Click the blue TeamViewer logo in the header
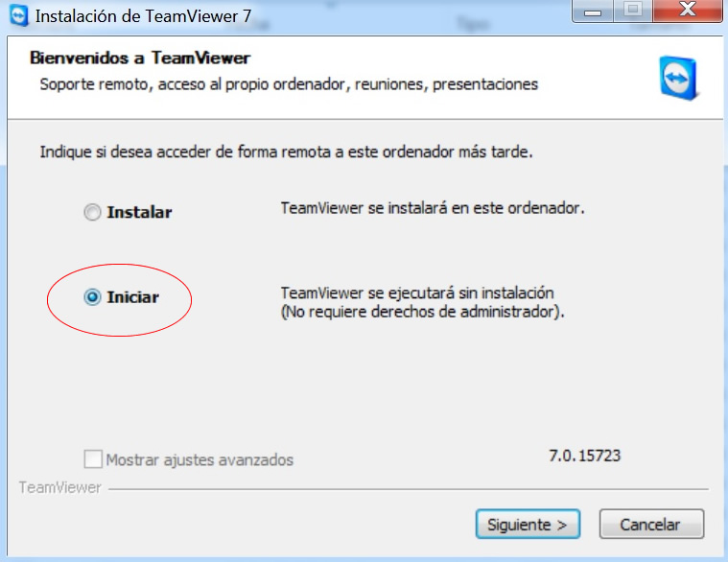Screen dimensions: 728x562 pos(679,78)
